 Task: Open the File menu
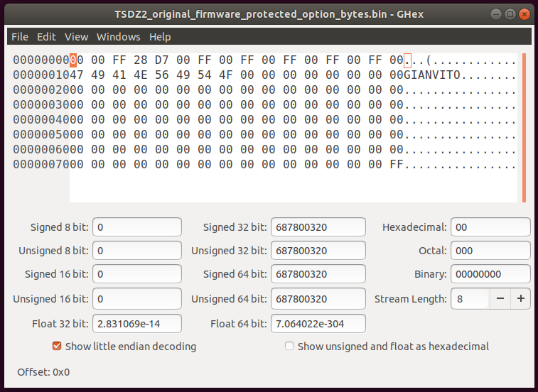point(20,37)
